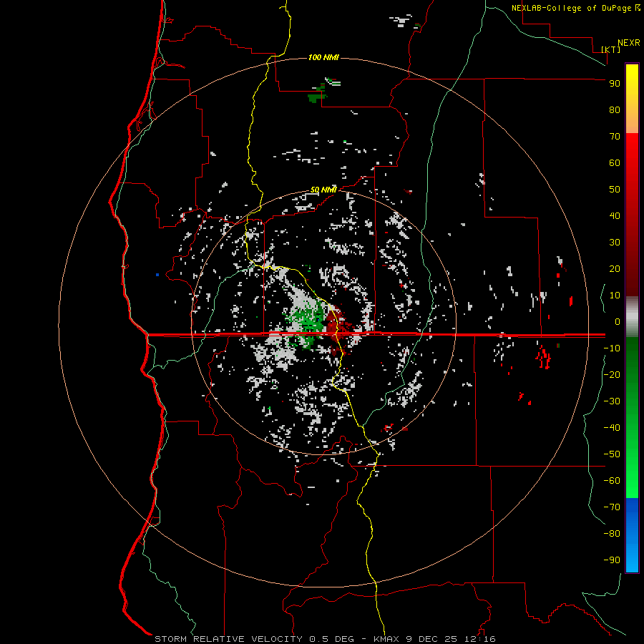Click the isolated blue pixel near the coast
Screen dimensions: 644x644
pos(157,274)
